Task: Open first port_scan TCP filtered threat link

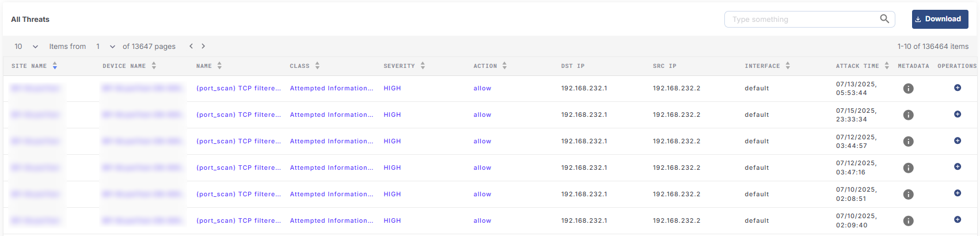Action: pos(238,89)
